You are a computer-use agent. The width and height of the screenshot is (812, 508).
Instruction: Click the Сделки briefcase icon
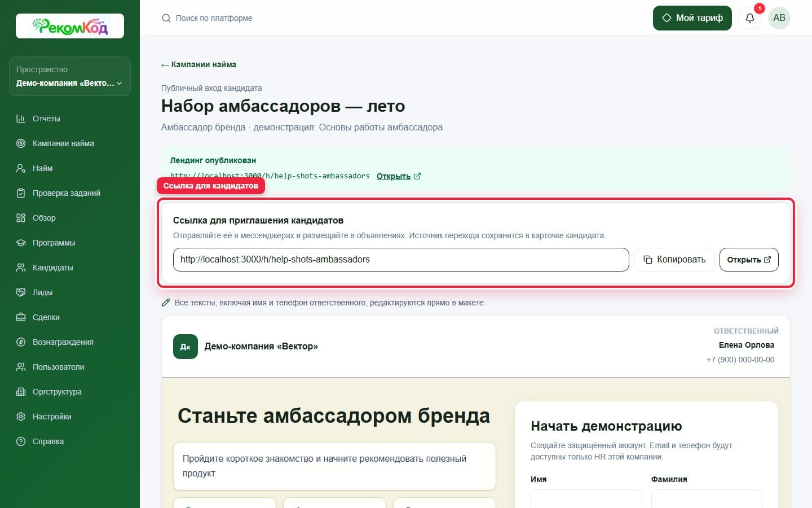pyautogui.click(x=21, y=317)
